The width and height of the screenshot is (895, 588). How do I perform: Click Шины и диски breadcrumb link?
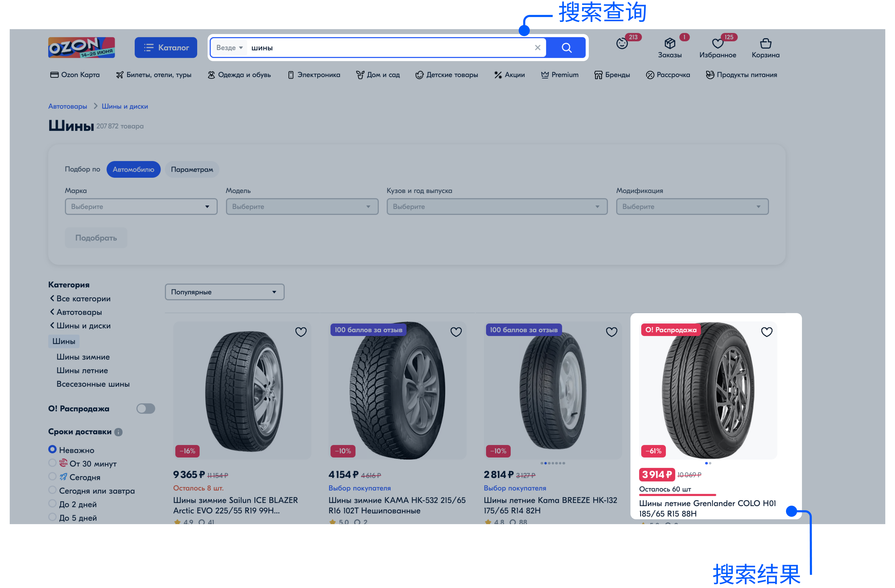(125, 106)
